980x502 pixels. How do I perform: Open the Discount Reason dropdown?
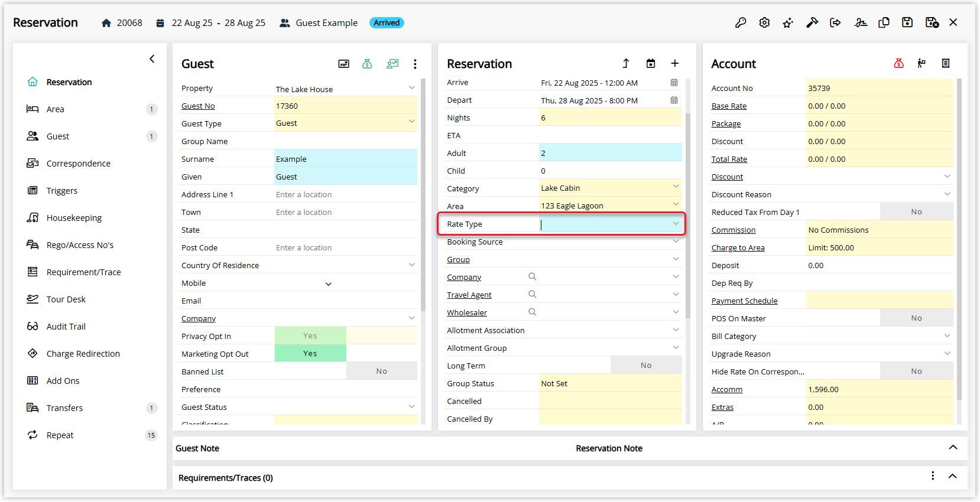[x=947, y=194]
